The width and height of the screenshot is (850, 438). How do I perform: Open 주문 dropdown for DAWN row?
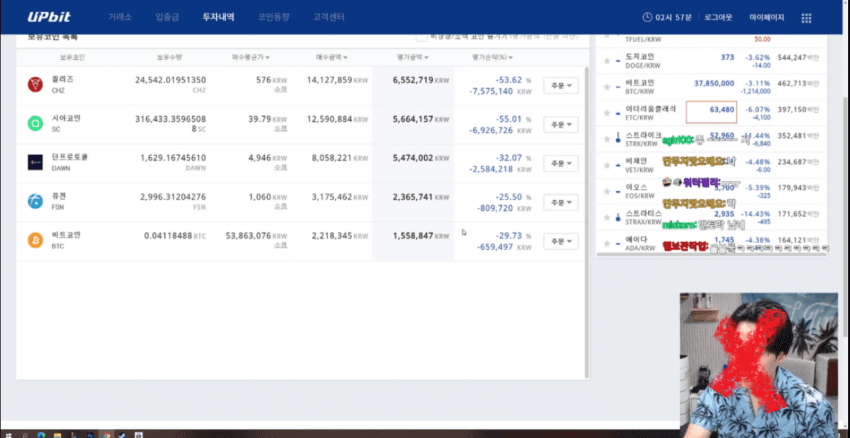coord(561,163)
